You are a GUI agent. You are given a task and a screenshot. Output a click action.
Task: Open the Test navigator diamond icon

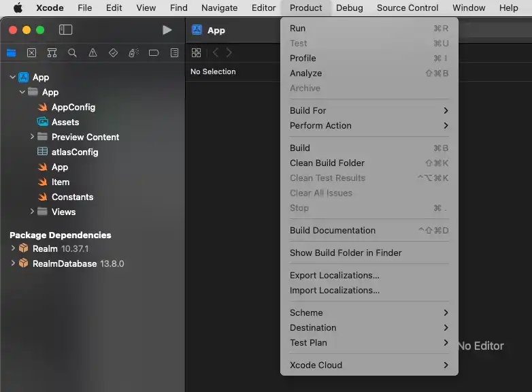[113, 53]
